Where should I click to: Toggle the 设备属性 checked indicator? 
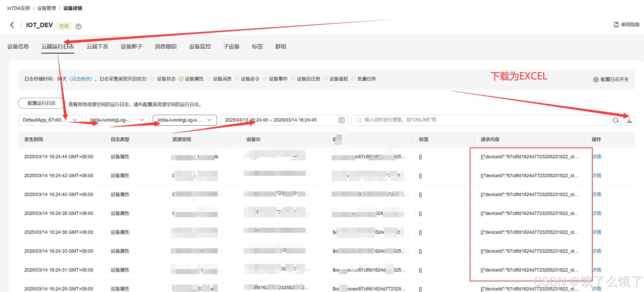point(181,79)
